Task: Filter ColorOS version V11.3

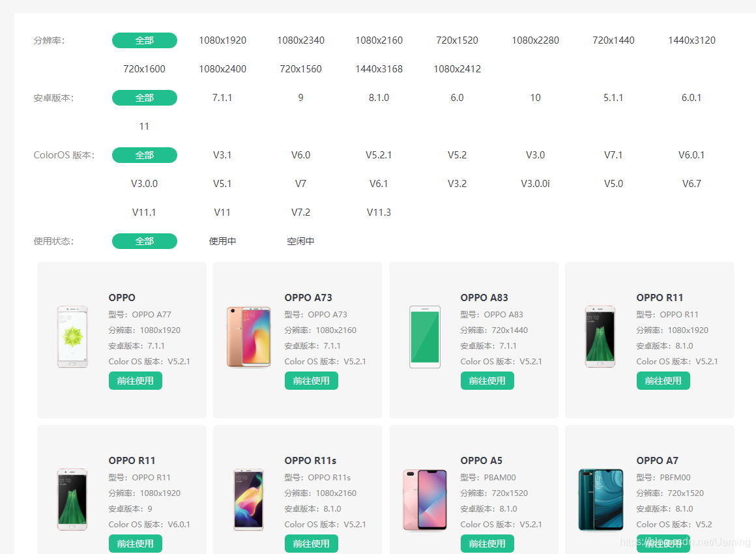Action: 379,212
